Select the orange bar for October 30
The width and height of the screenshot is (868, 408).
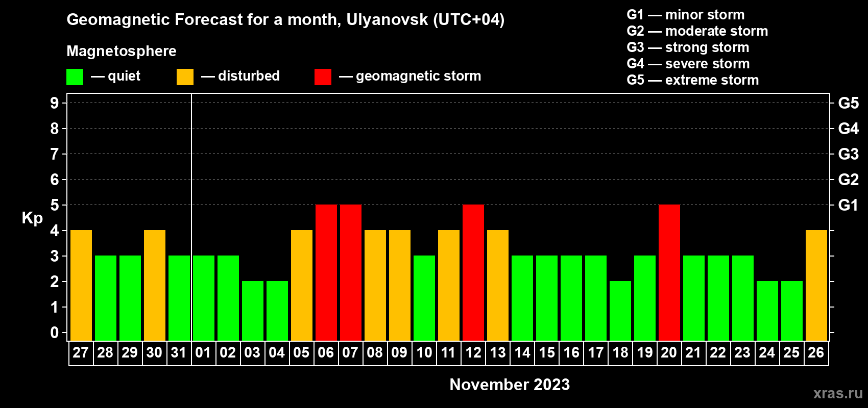[x=155, y=286]
